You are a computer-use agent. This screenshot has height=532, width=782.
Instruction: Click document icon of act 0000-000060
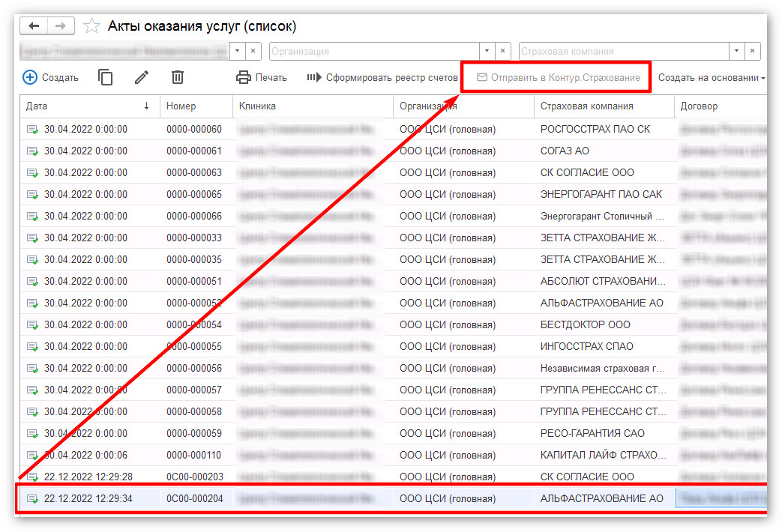32,130
